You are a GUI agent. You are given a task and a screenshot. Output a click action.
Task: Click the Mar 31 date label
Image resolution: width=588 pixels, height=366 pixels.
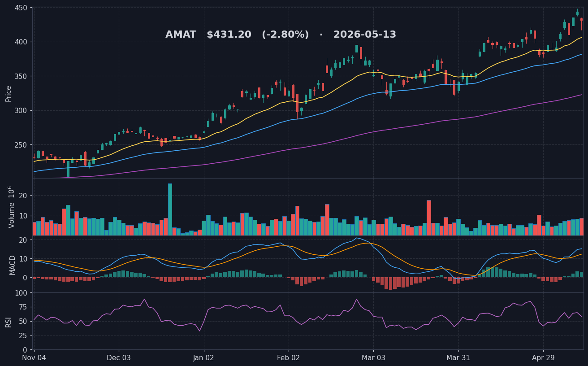click(x=458, y=357)
